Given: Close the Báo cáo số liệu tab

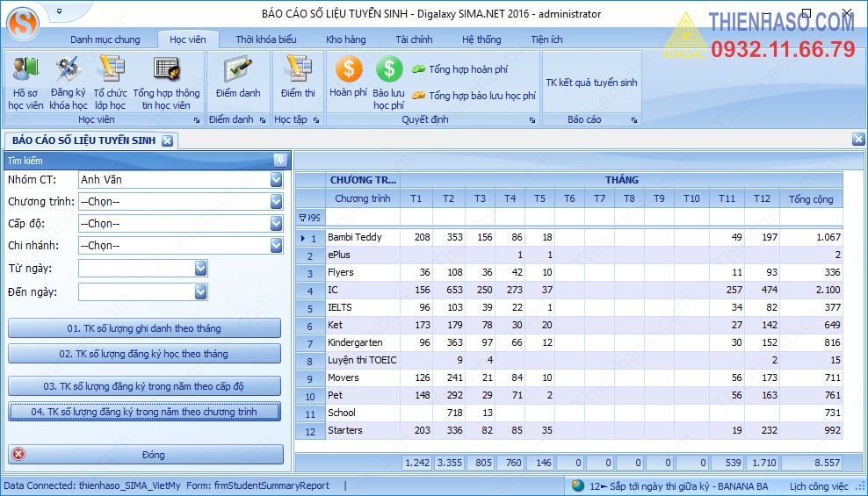Looking at the screenshot, I should tap(167, 140).
